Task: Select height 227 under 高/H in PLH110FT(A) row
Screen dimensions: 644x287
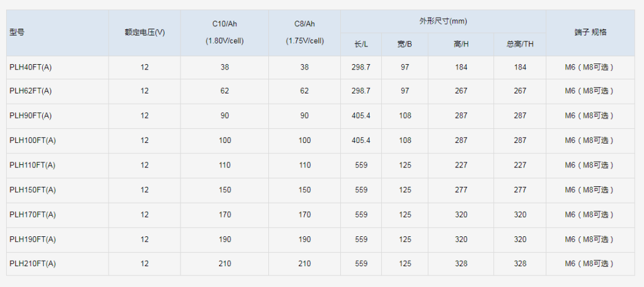Action: (x=461, y=165)
